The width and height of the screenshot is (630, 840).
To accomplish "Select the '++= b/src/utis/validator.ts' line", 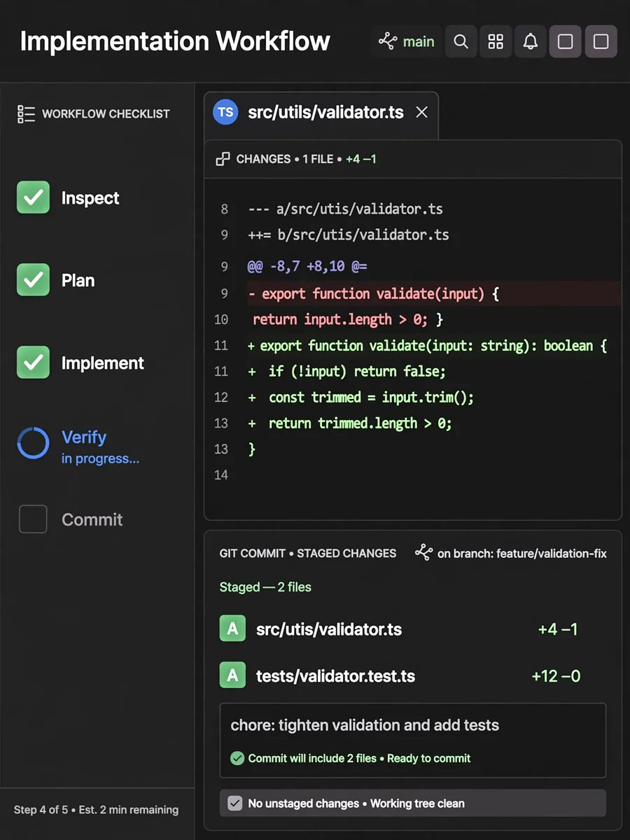I will click(349, 234).
